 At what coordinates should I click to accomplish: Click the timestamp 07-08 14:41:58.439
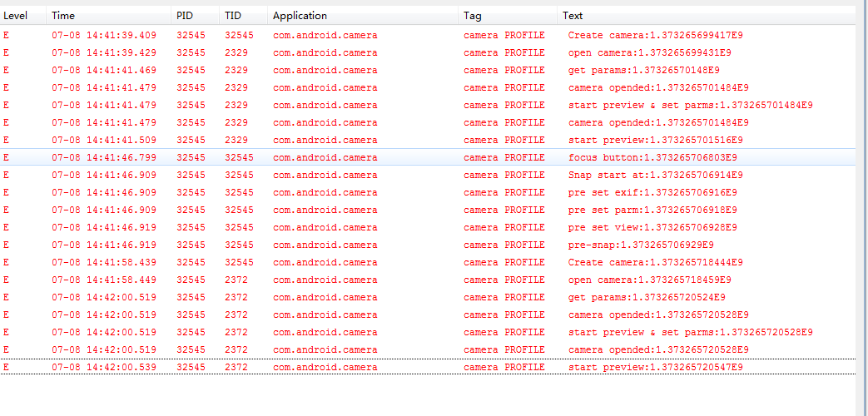pos(104,262)
